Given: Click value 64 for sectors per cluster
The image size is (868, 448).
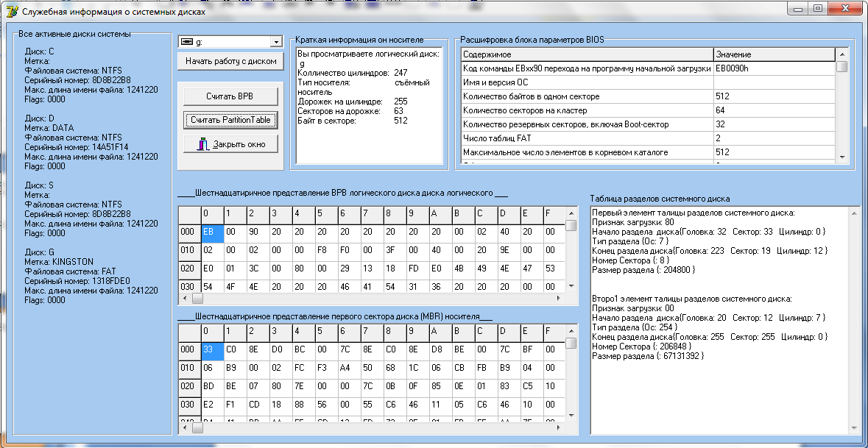Looking at the screenshot, I should click(x=773, y=110).
